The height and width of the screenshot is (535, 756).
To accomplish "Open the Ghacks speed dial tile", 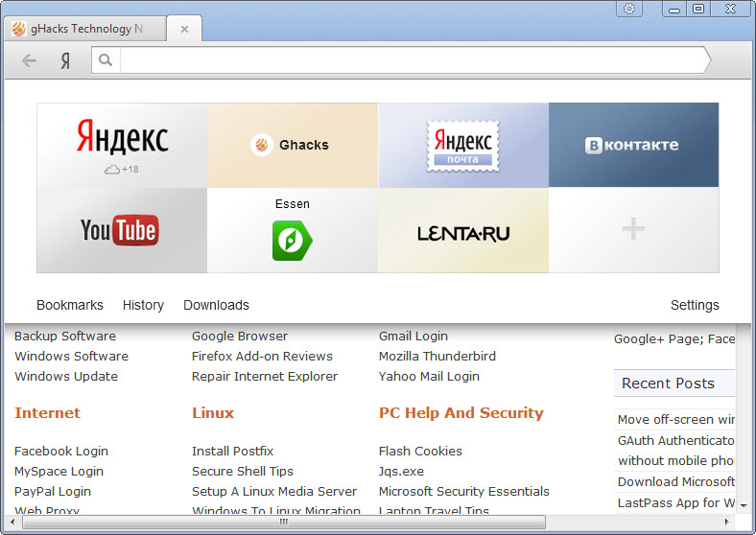I will coord(292,145).
